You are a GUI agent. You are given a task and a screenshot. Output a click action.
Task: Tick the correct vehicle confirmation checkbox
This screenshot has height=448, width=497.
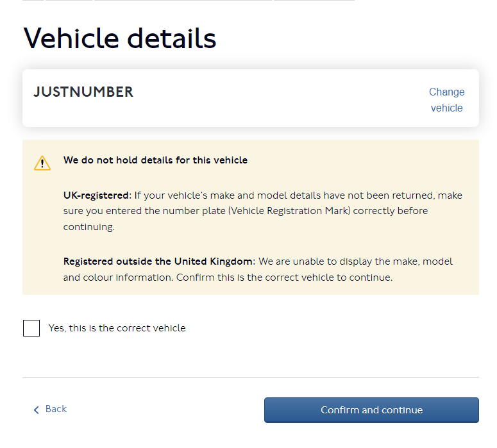pos(31,328)
